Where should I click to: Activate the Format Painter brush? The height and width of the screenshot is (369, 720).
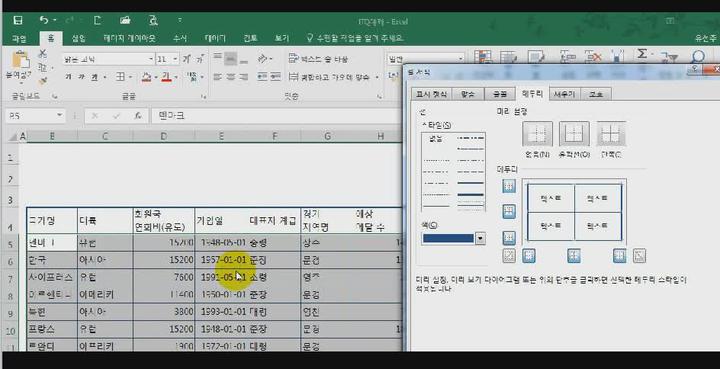[x=42, y=81]
